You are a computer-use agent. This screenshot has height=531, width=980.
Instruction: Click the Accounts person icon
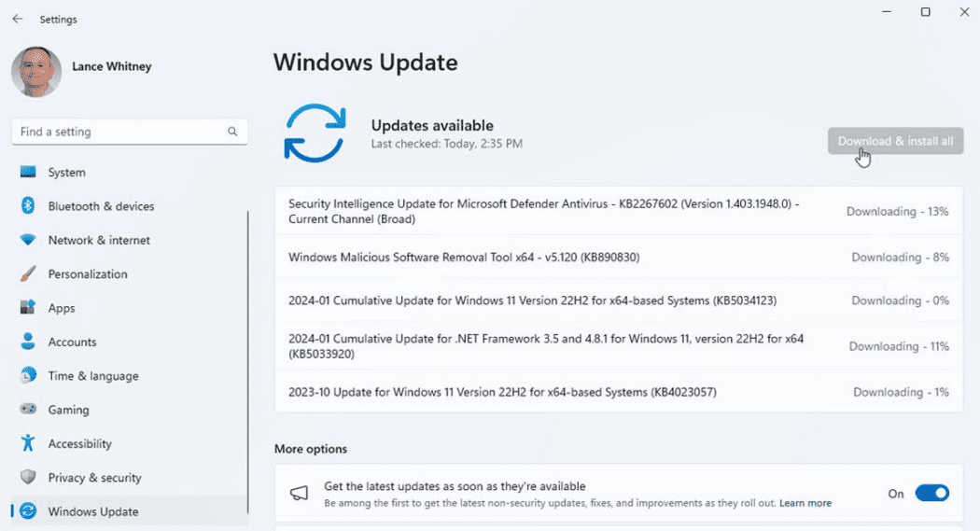(x=28, y=342)
